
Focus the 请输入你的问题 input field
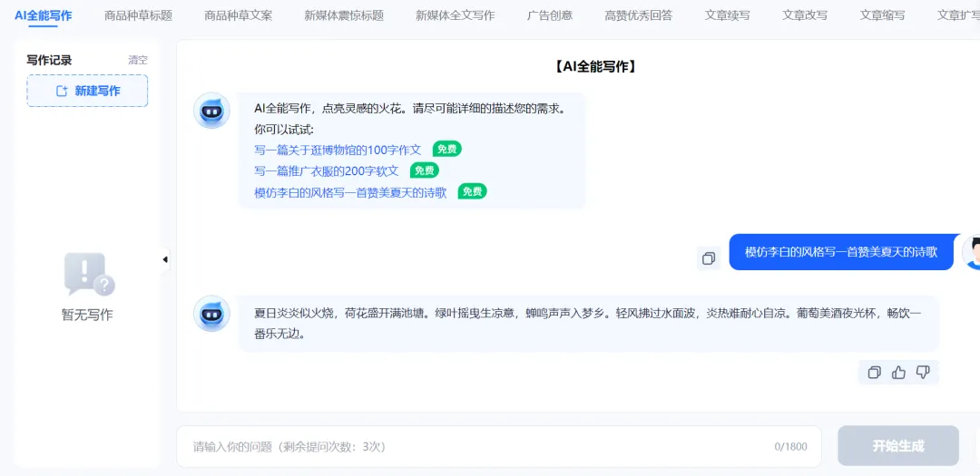tap(499, 447)
